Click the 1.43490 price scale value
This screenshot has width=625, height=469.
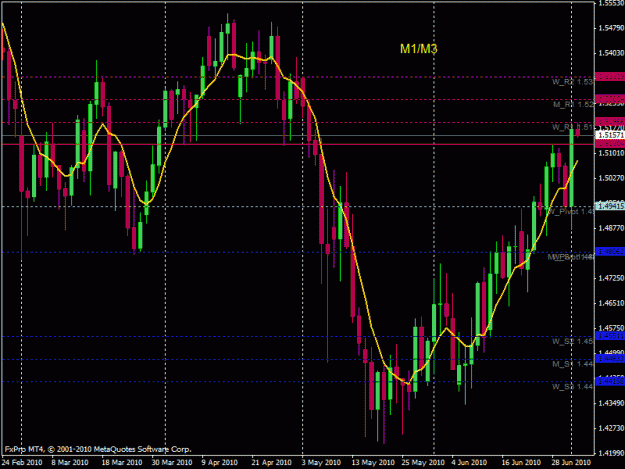[611, 403]
